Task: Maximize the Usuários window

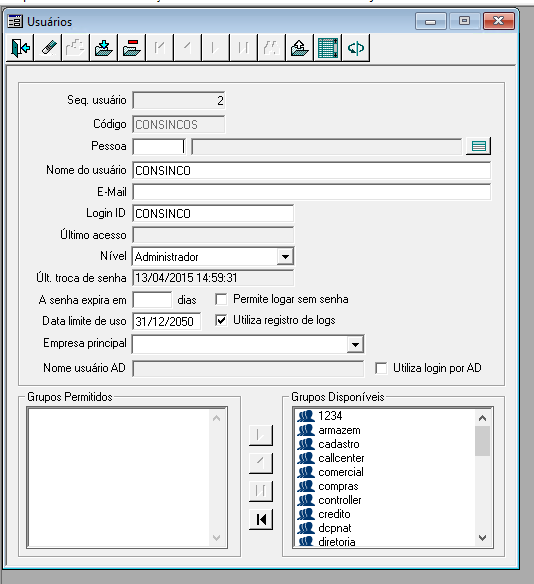Action: [464, 21]
